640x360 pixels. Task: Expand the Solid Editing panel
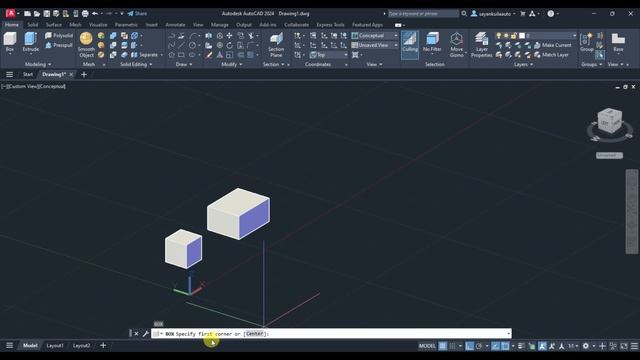[136, 64]
